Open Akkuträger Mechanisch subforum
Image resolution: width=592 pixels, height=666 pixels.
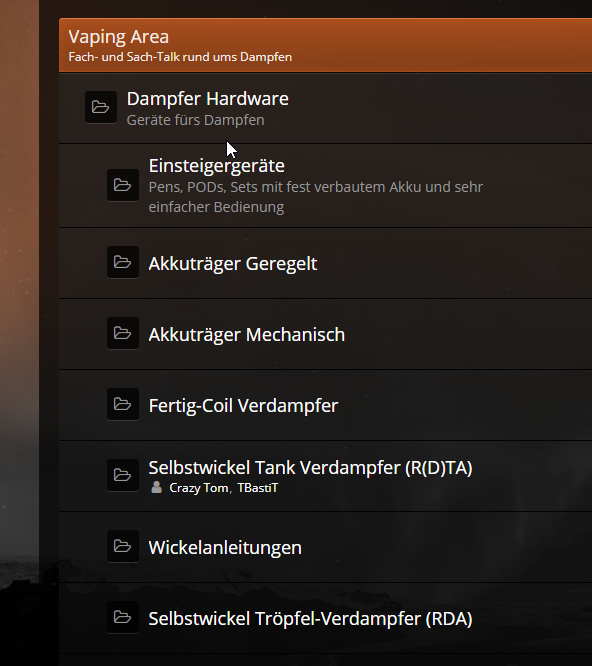pyautogui.click(x=247, y=334)
